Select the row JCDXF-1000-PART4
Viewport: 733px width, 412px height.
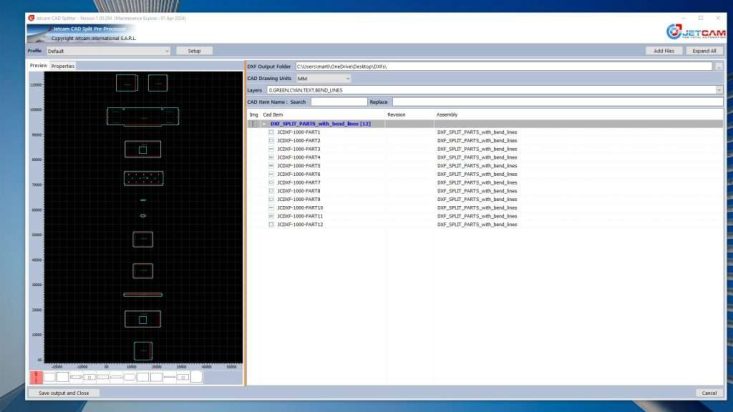485,158
